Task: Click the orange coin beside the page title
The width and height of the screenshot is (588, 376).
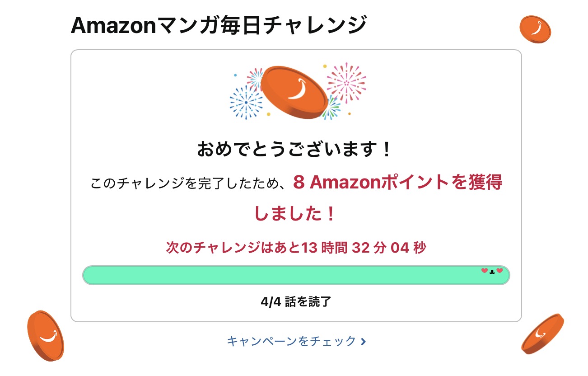Action: [535, 29]
